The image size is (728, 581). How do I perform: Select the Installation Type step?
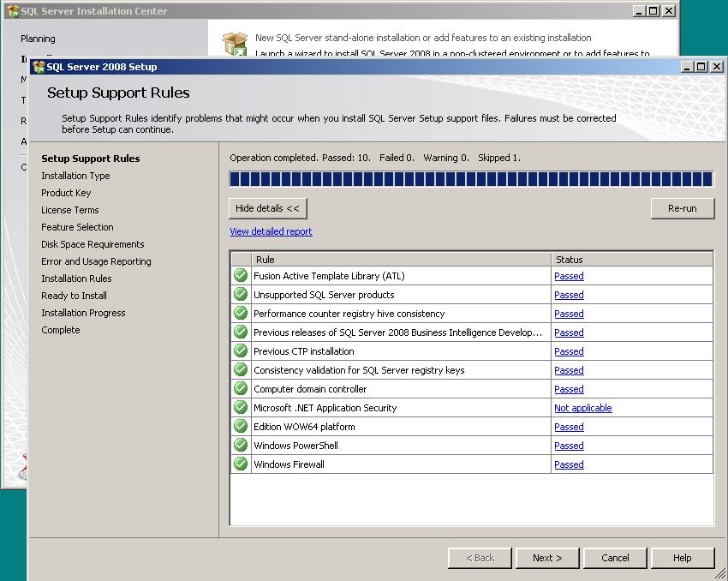coord(75,176)
